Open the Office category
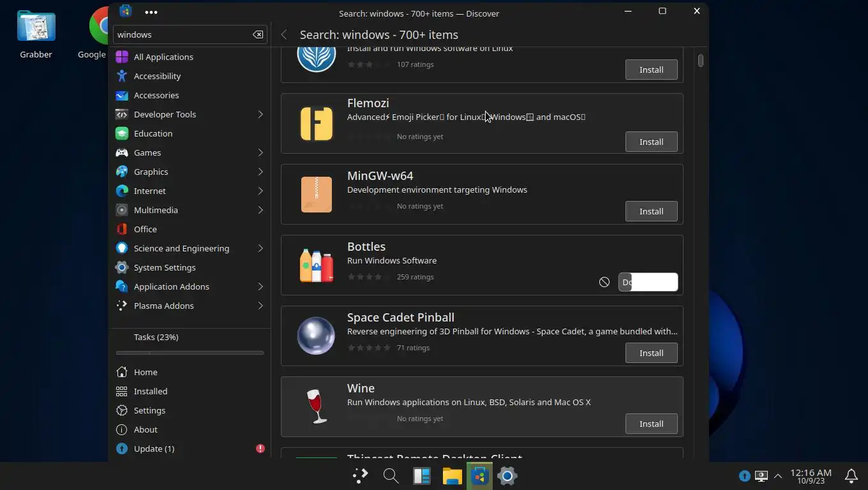 [190, 229]
